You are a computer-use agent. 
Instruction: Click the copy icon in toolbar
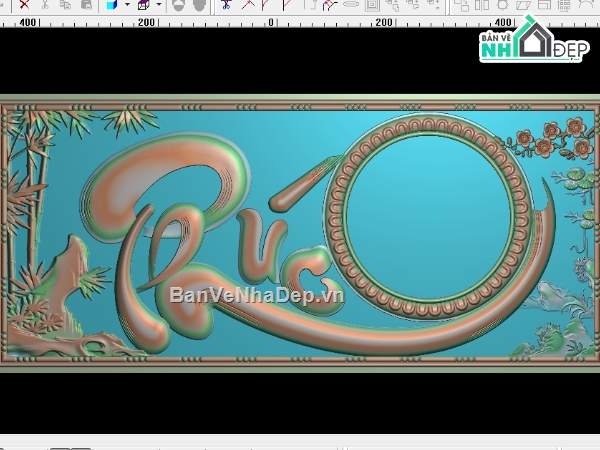coord(65,4)
